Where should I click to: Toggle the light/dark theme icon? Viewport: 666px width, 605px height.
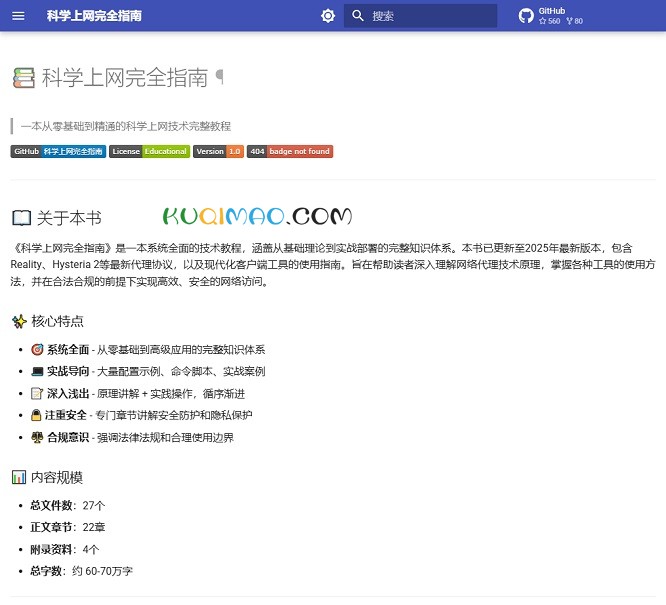pyautogui.click(x=328, y=16)
